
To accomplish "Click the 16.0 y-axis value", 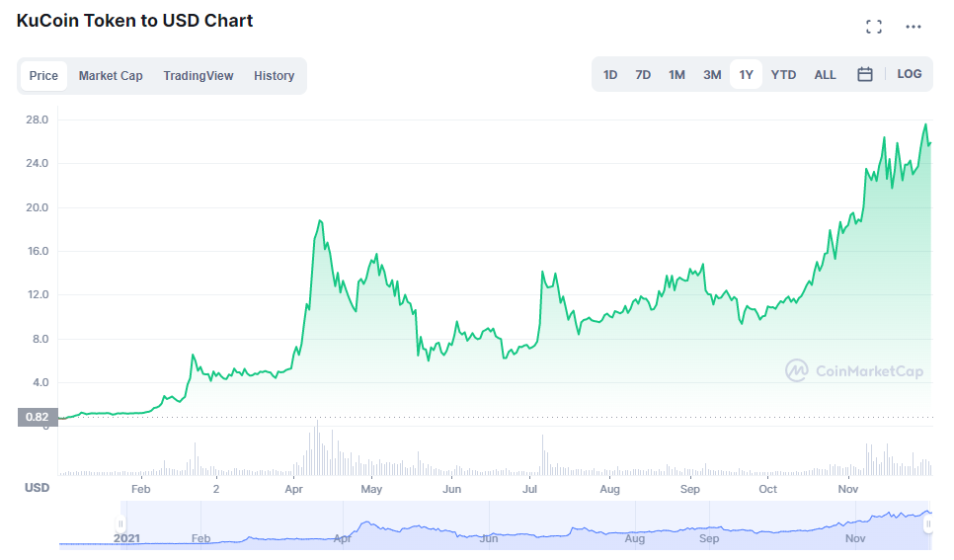I will click(x=38, y=251).
